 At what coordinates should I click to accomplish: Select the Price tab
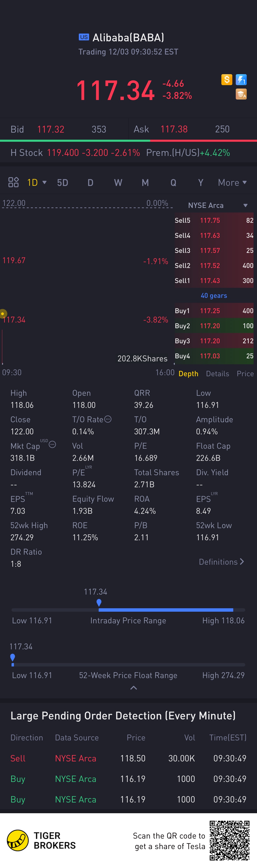(245, 374)
